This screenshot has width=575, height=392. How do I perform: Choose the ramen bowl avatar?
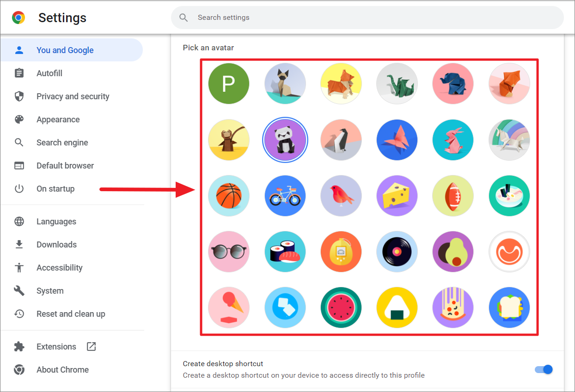(x=509, y=196)
